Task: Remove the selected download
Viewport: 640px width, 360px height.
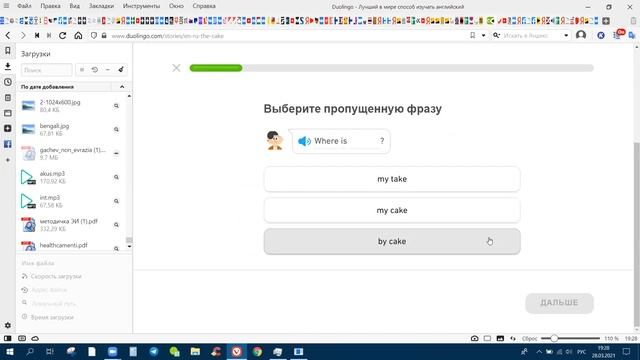Action: tap(108, 70)
